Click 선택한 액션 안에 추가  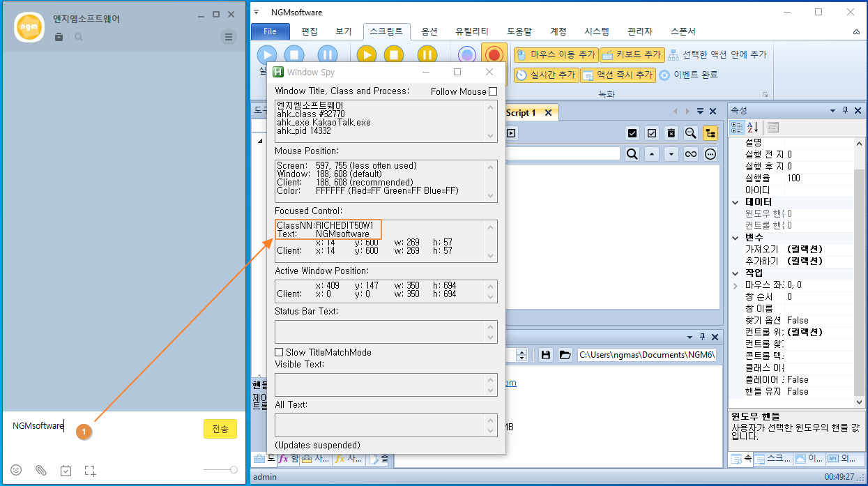(x=717, y=54)
